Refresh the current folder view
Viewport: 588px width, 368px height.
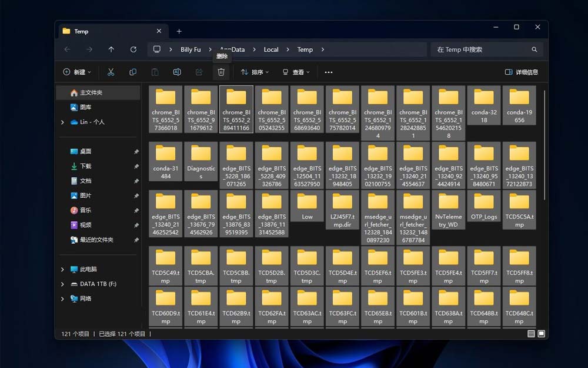tap(133, 49)
